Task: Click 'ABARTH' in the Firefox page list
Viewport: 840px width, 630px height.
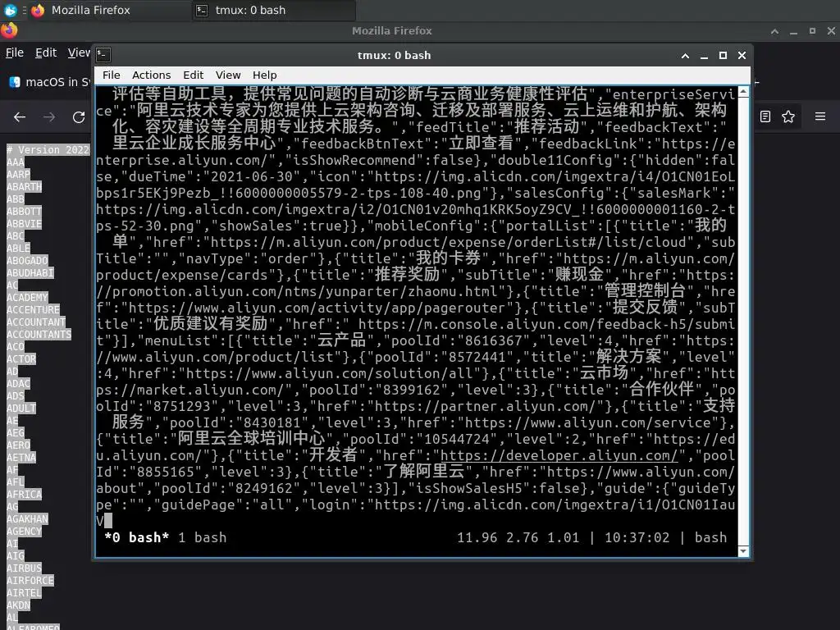Action: [24, 186]
